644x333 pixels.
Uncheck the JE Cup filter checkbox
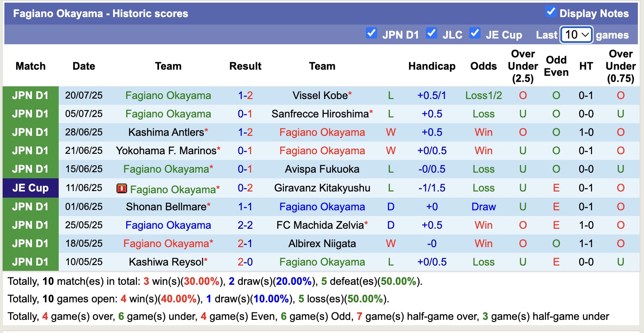point(475,32)
